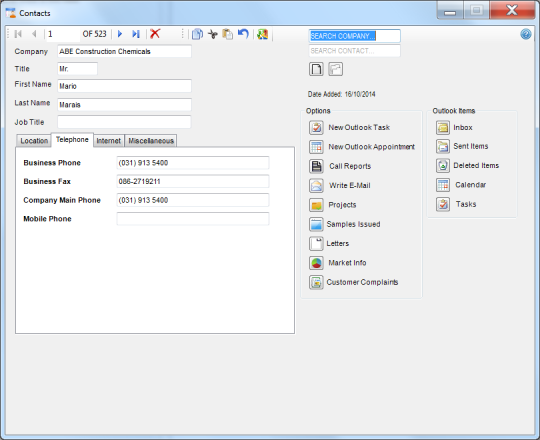Open the Miscellaneous tab
This screenshot has height=440, width=540.
151,140
